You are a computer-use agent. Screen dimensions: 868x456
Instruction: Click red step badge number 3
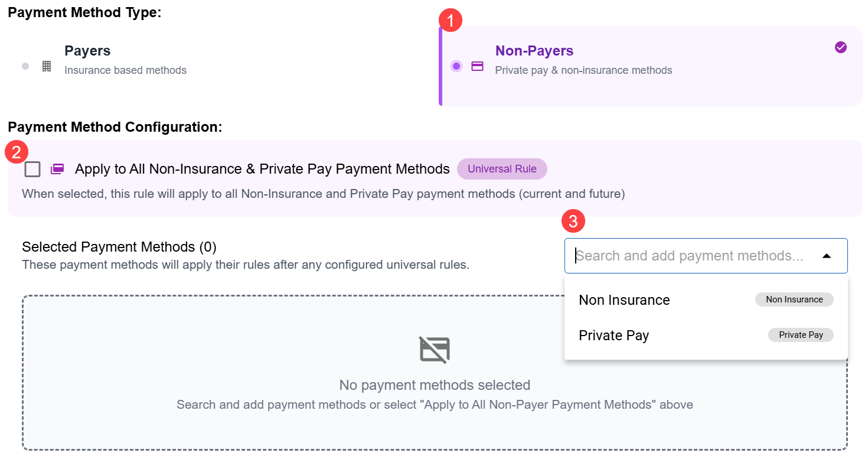(573, 222)
